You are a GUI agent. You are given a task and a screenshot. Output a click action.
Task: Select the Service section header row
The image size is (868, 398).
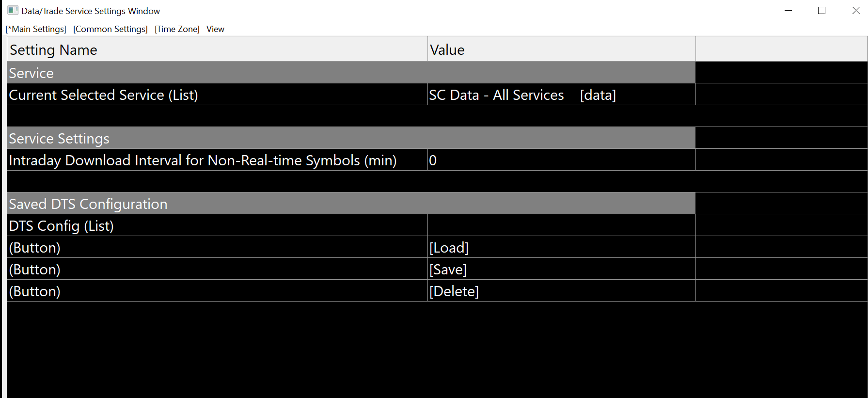[351, 73]
